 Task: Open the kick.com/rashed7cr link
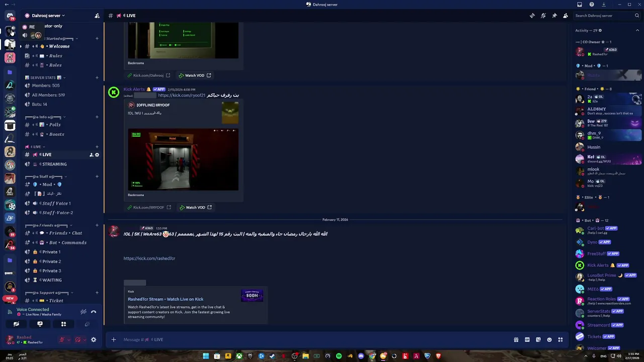149,258
